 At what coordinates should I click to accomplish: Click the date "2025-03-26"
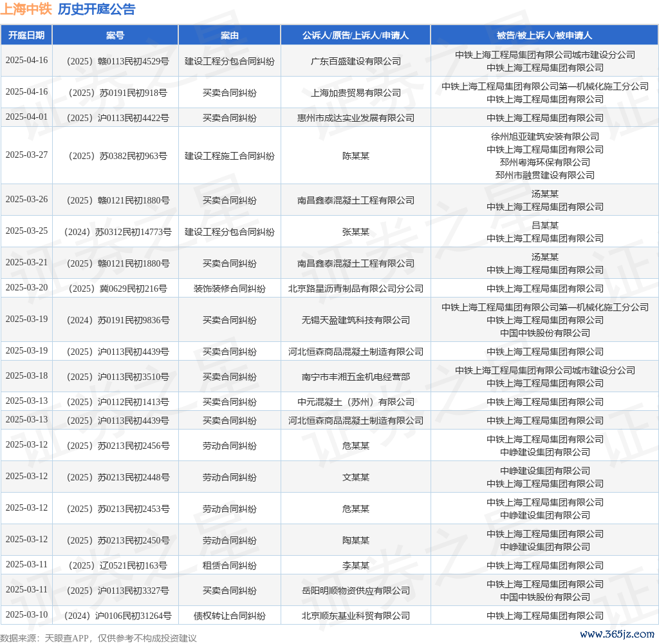(26, 200)
